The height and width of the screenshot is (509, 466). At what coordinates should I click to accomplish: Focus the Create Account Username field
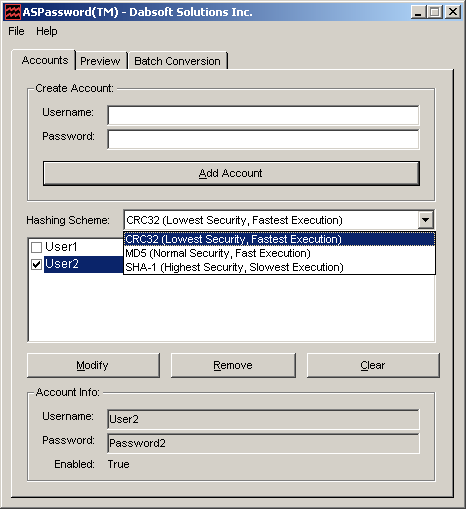pyautogui.click(x=263, y=115)
